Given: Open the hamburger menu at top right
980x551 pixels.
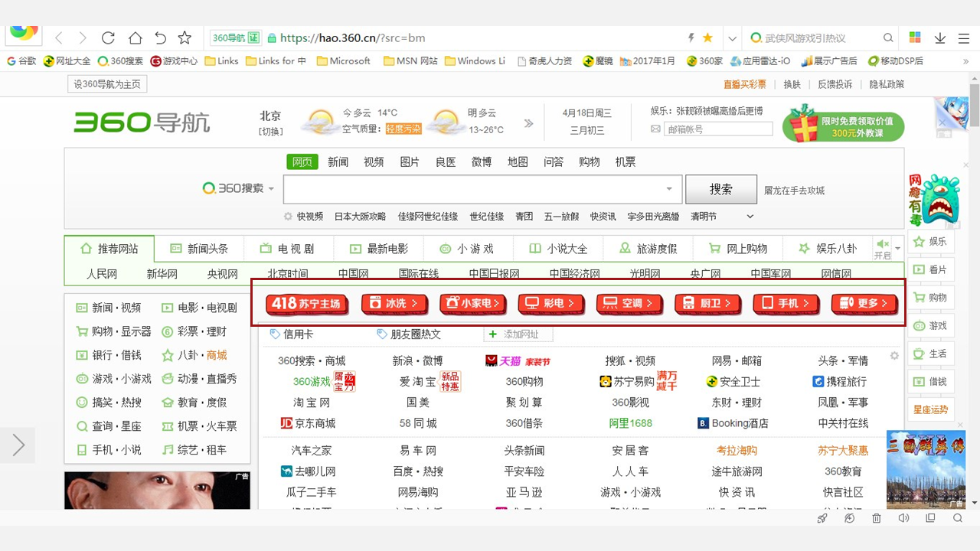Looking at the screenshot, I should (x=963, y=37).
